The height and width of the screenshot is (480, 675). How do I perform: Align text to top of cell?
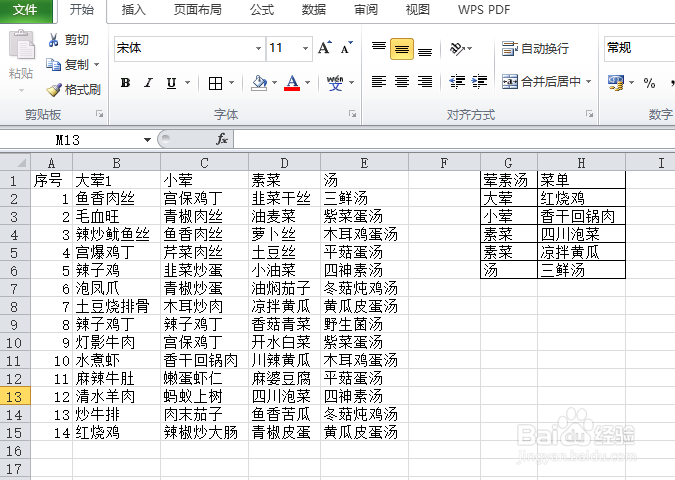(x=379, y=48)
